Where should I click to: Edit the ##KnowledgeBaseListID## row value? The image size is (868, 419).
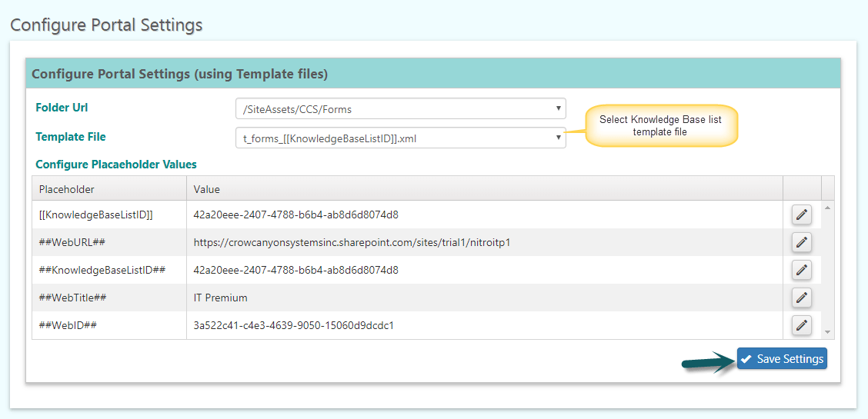tap(802, 270)
